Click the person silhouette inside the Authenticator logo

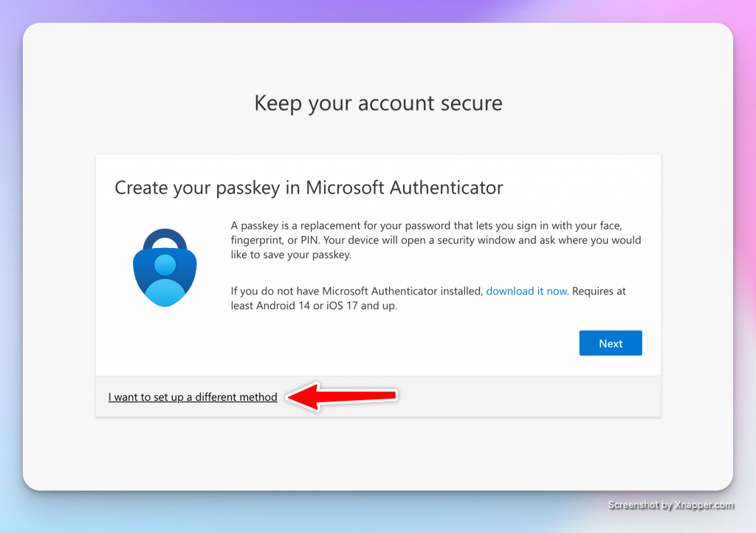point(165,277)
